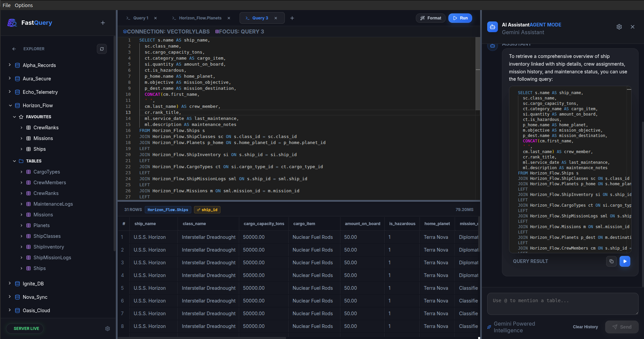Close the AI Assistant panel
This screenshot has height=339, width=644.
633,27
